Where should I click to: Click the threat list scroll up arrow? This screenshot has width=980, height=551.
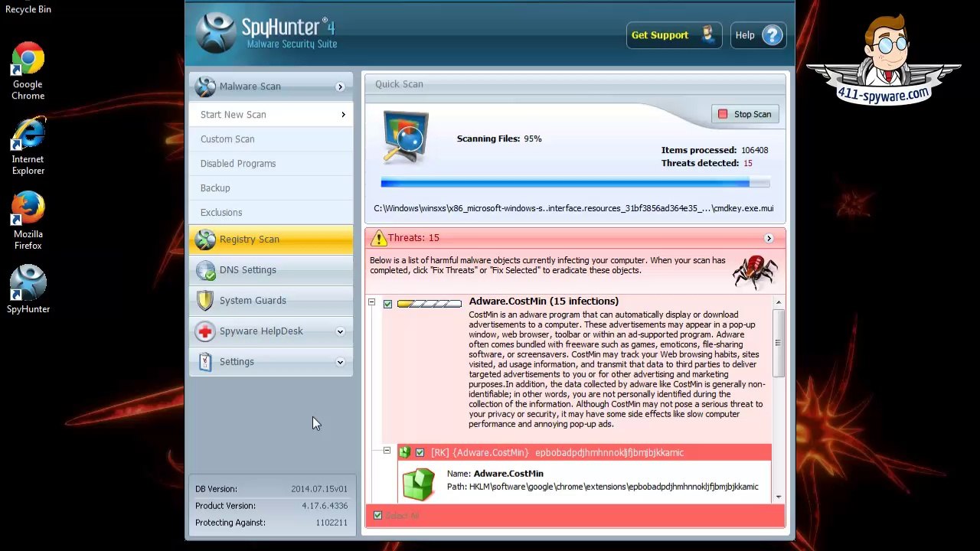pos(779,303)
